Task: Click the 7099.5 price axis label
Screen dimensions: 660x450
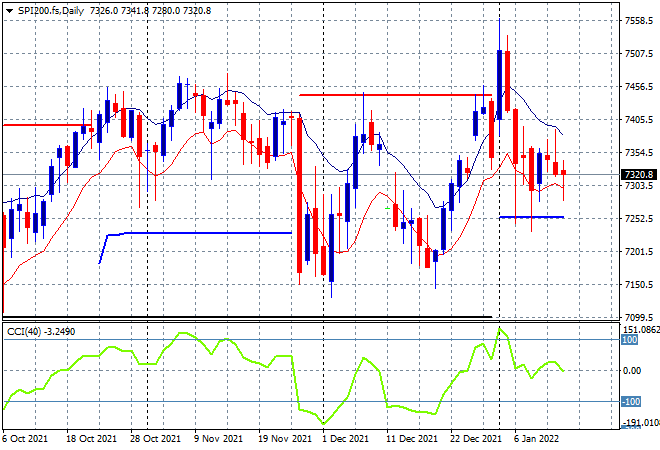Action: (639, 317)
